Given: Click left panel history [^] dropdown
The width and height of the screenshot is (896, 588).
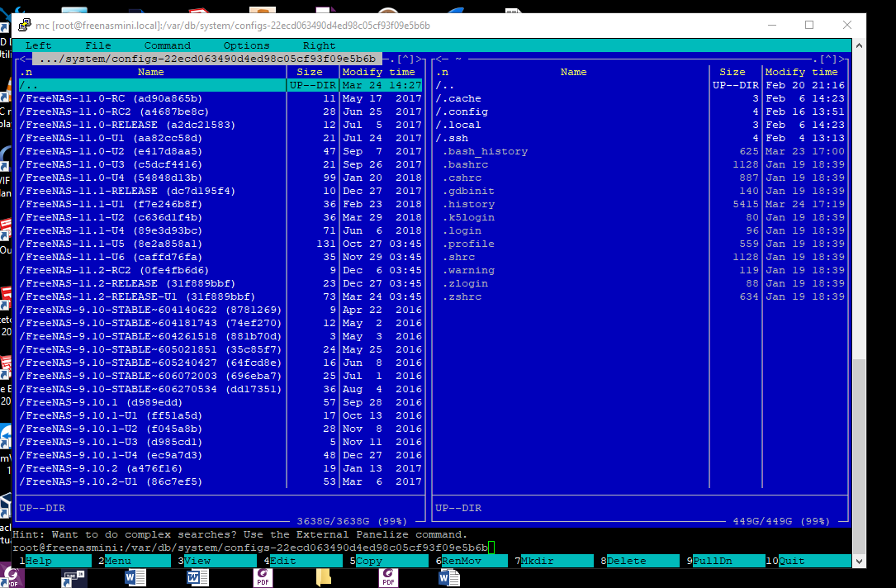Looking at the screenshot, I should (x=405, y=59).
